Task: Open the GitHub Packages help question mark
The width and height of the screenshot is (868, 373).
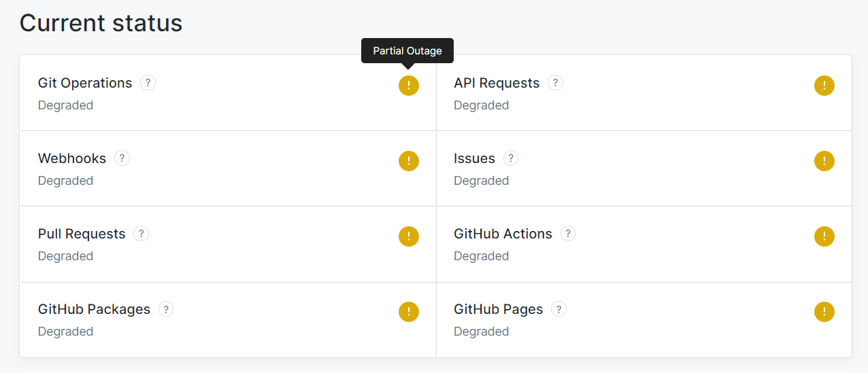Action: coord(165,309)
